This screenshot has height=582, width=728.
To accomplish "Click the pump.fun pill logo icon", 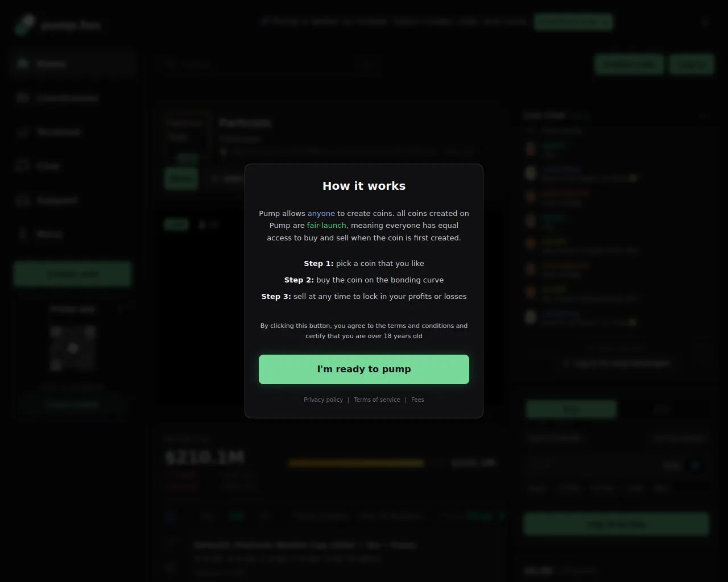I will [24, 24].
